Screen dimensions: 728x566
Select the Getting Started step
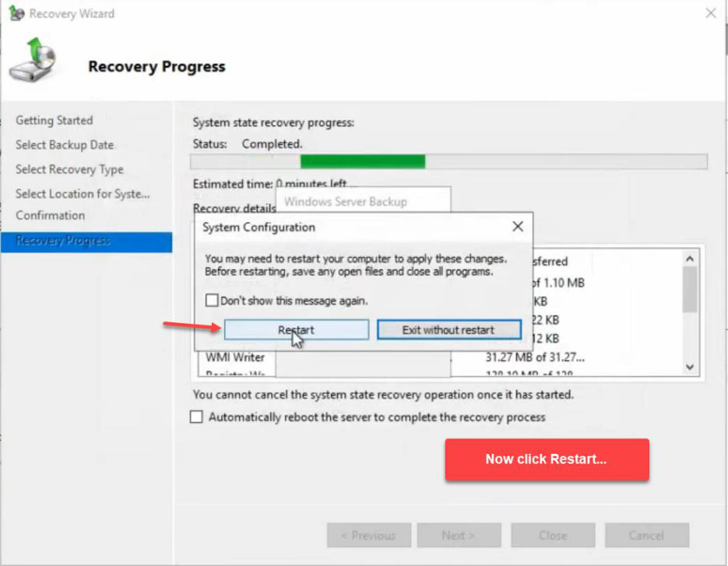click(55, 120)
